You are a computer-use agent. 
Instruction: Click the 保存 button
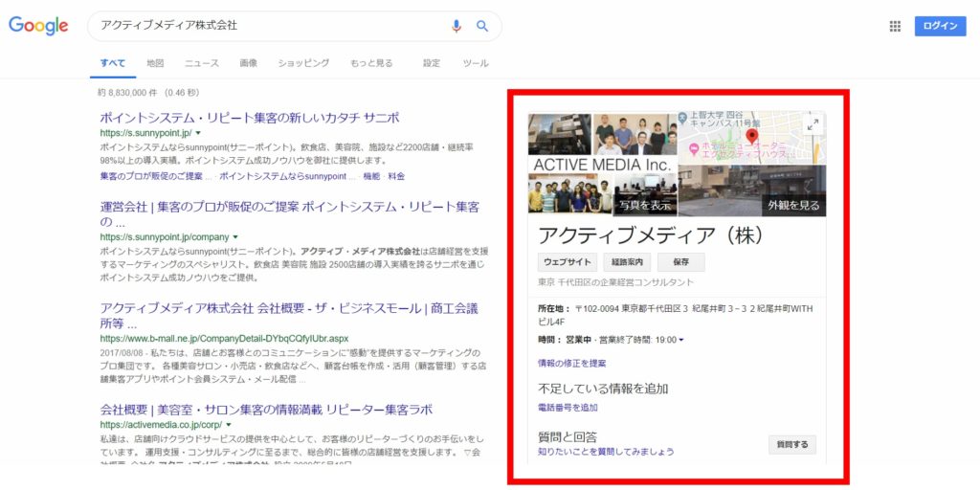point(680,262)
